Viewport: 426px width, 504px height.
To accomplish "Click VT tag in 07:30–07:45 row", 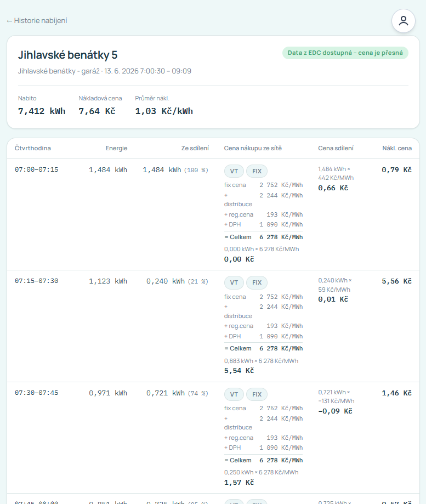I will point(234,394).
